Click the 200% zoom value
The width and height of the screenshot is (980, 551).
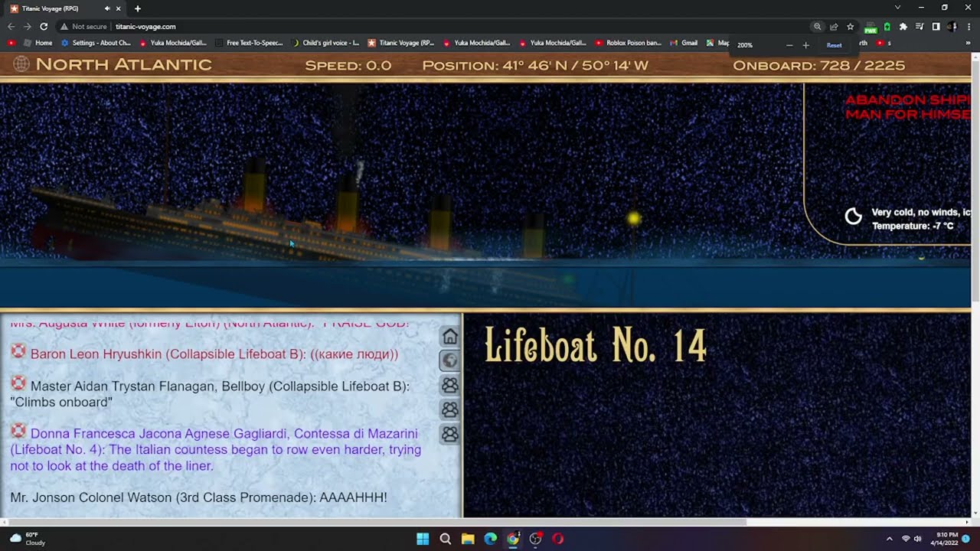[x=745, y=45]
